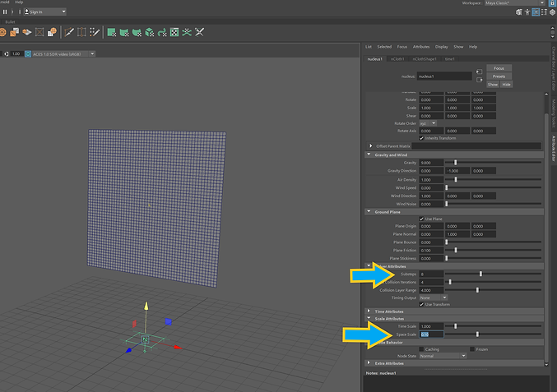Click the pencil with diagonal line shelf icon
The image size is (557, 392).
pos(69,32)
